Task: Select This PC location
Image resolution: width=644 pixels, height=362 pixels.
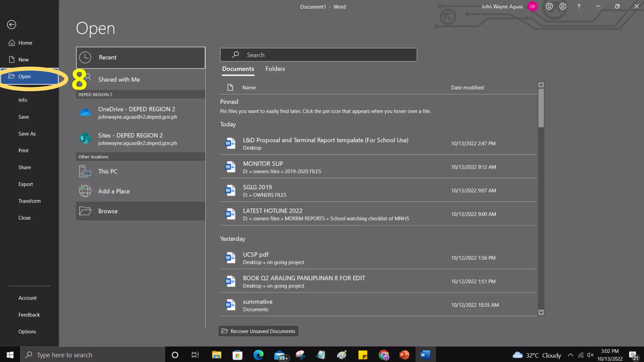Action: click(x=141, y=171)
